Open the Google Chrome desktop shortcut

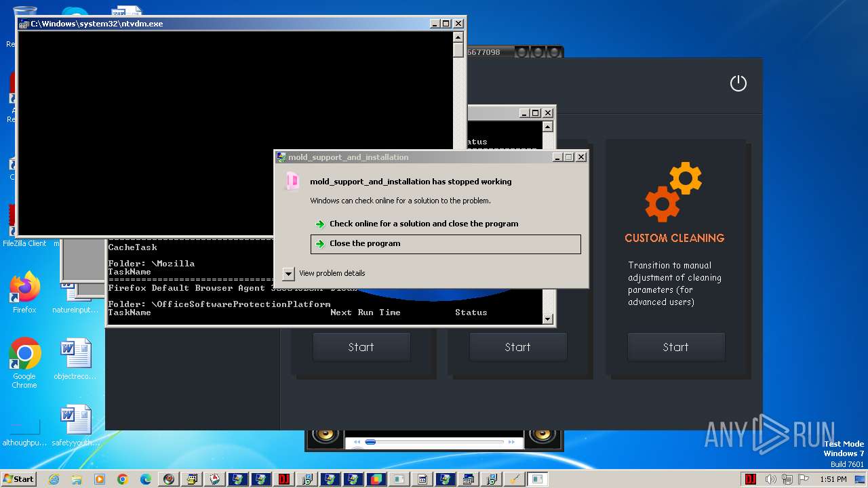coord(24,363)
